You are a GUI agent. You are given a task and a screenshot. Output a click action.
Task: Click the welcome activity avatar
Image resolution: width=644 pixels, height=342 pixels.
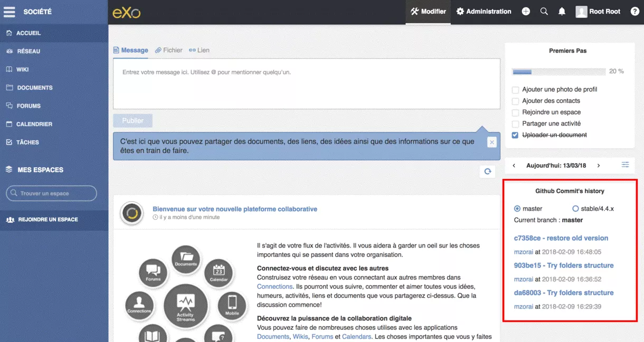pyautogui.click(x=131, y=213)
